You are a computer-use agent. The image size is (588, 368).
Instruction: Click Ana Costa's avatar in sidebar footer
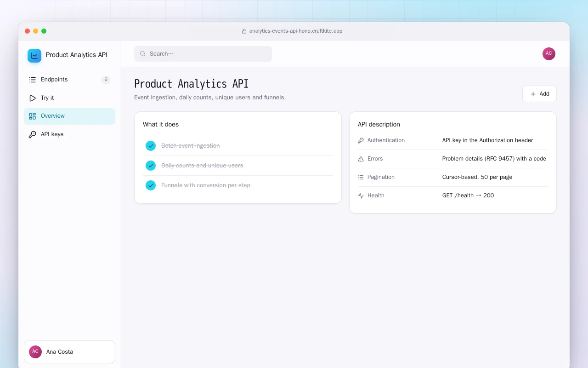35,352
